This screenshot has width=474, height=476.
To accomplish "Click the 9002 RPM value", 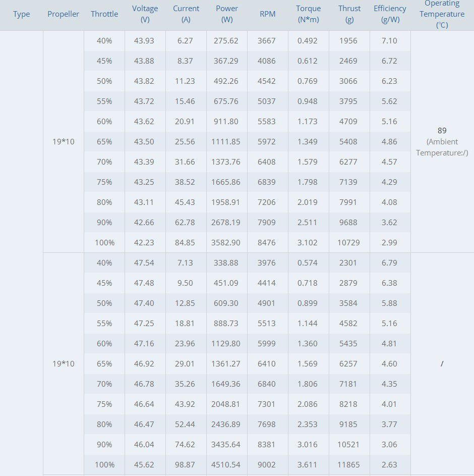I will click(x=267, y=465).
